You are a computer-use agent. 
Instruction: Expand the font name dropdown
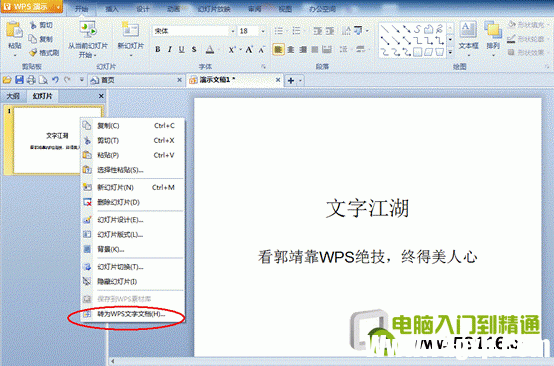tap(233, 31)
